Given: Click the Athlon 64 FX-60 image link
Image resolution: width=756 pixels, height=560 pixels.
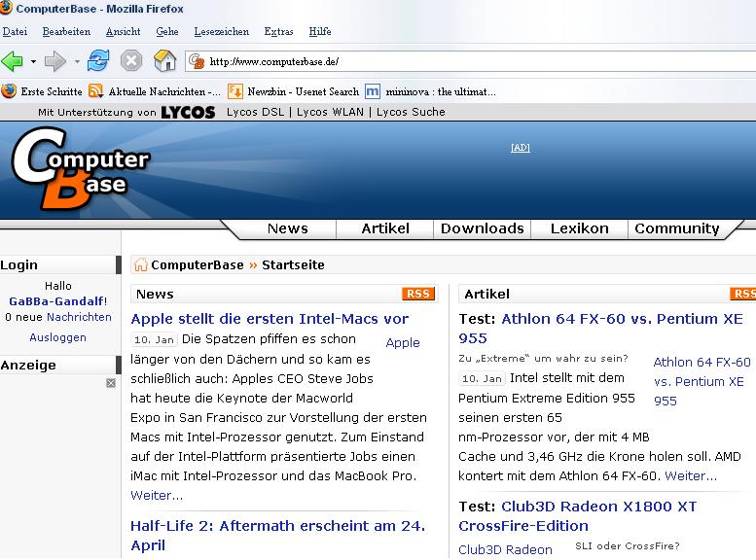Looking at the screenshot, I should (x=702, y=381).
